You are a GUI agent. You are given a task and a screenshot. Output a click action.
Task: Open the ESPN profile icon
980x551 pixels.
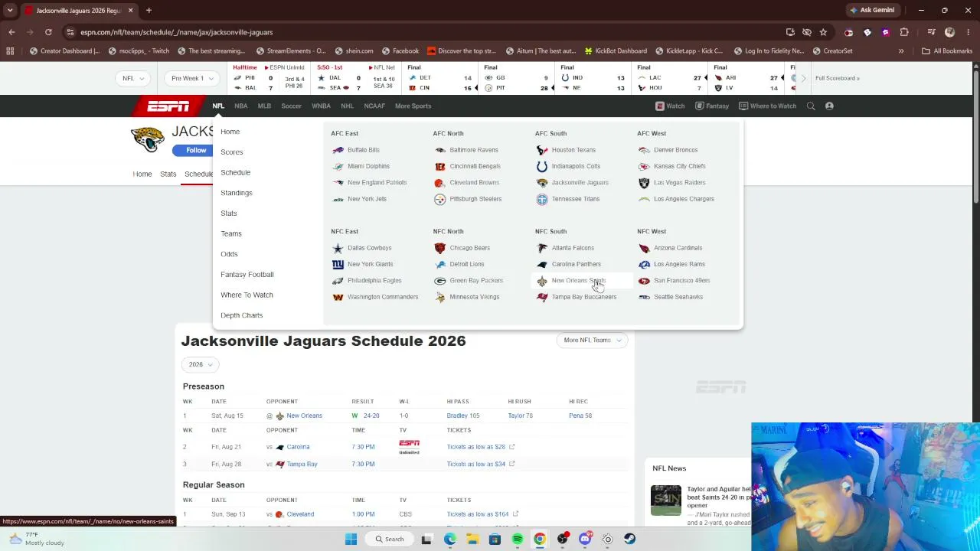(829, 106)
